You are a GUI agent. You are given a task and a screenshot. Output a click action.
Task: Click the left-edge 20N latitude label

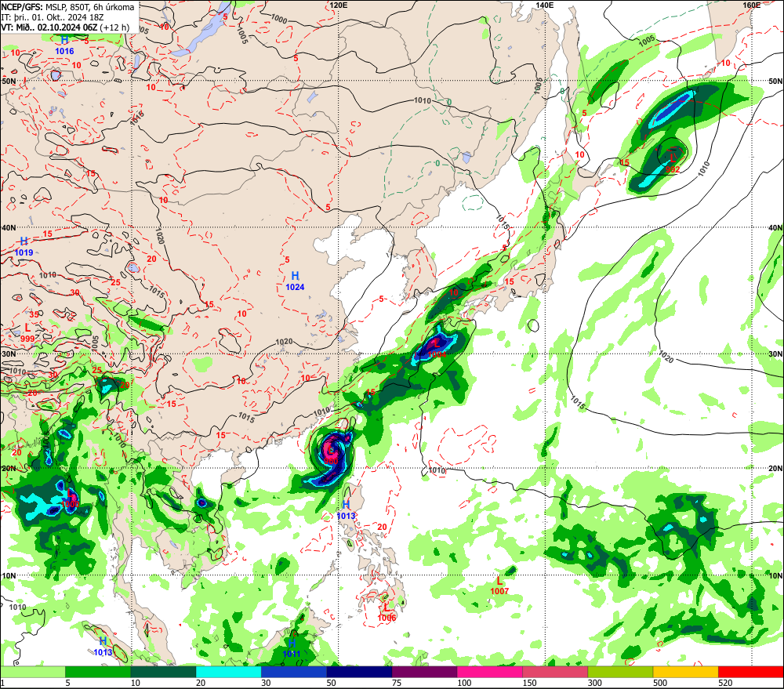tap(9, 469)
